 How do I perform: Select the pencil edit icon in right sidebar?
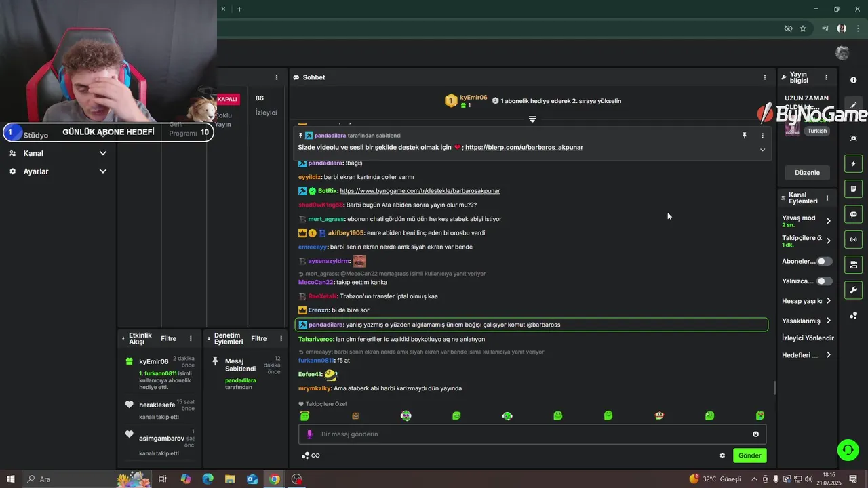click(853, 106)
